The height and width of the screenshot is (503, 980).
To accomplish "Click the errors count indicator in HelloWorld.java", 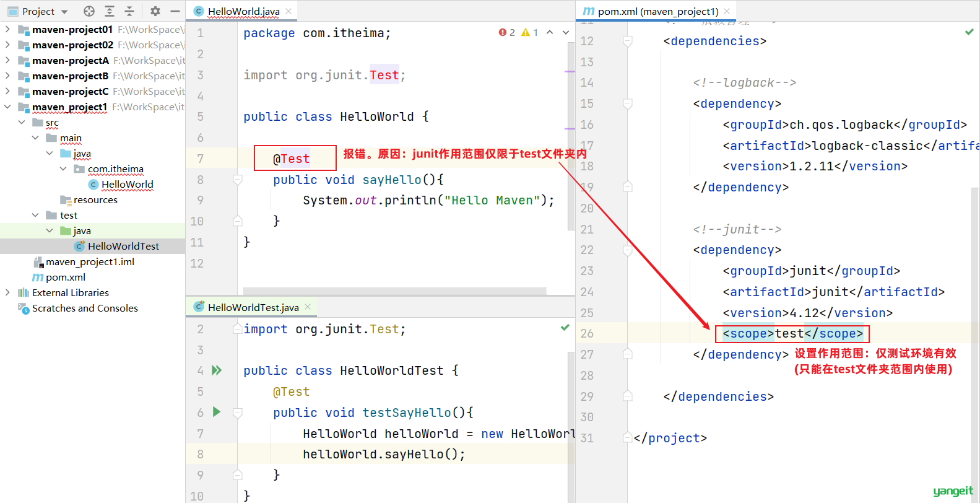I will [507, 32].
